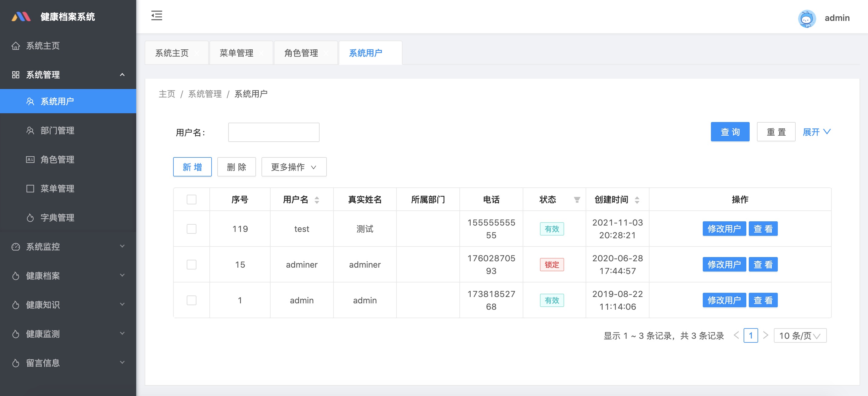The image size is (868, 396).
Task: Open the 更多操作 dropdown
Action: click(294, 167)
